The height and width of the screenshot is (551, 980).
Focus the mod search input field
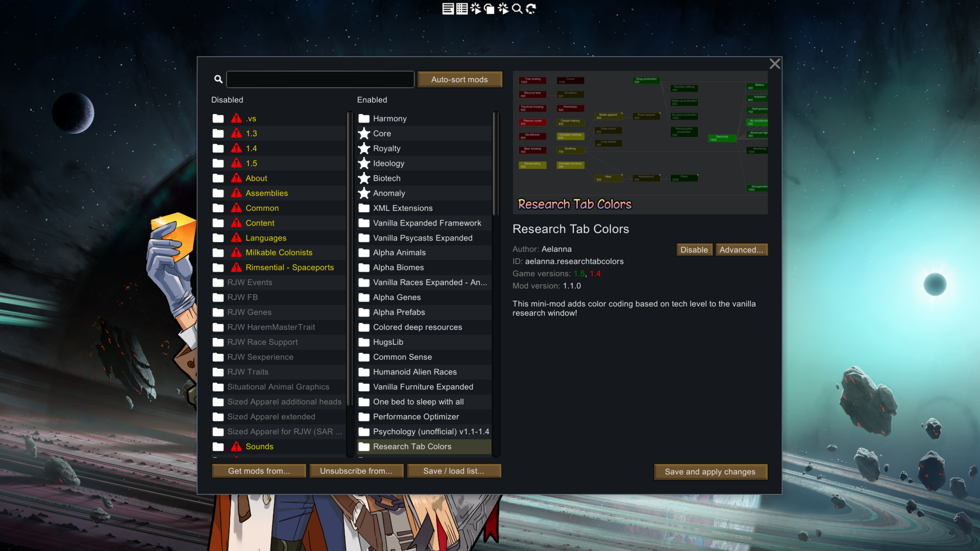(320, 79)
